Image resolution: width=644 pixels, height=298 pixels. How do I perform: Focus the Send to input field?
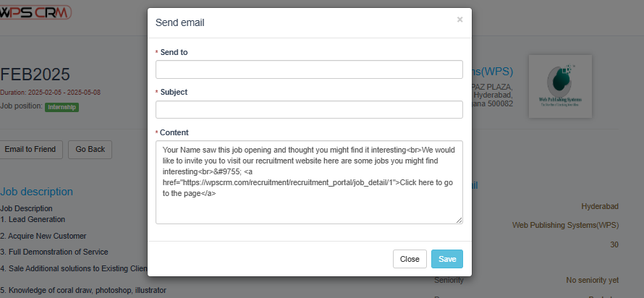pyautogui.click(x=309, y=69)
